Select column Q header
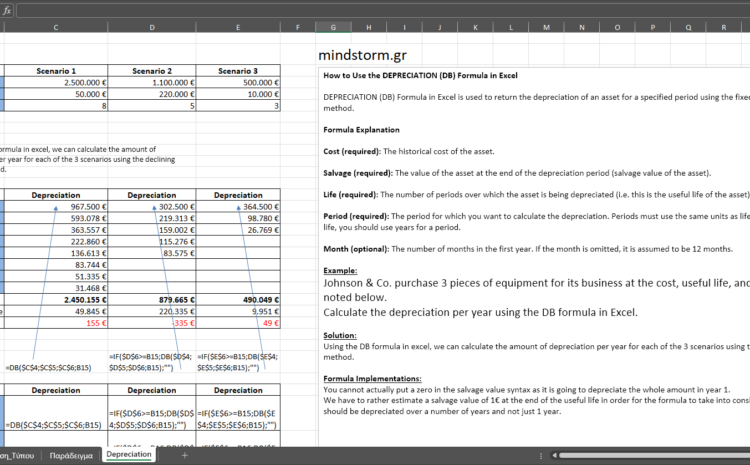This screenshot has width=750, height=465. click(688, 27)
